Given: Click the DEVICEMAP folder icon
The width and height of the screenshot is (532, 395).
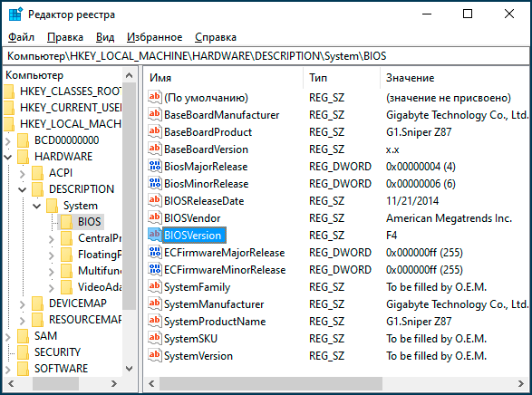Looking at the screenshot, I should 38,303.
